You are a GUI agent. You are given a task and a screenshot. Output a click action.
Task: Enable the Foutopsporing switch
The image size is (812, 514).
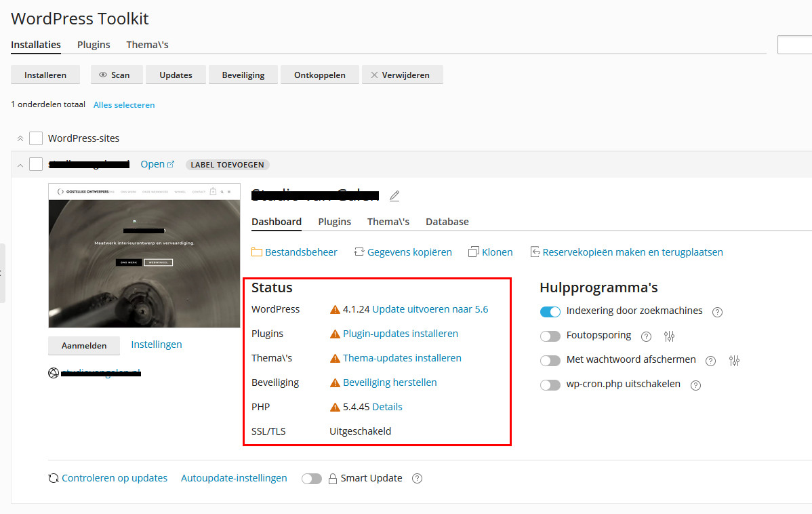(x=550, y=336)
